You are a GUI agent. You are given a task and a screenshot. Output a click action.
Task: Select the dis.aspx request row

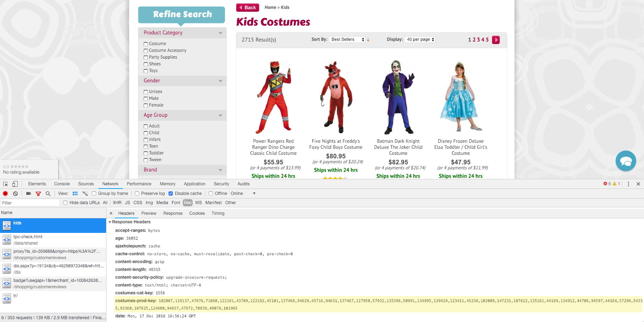coord(53,269)
